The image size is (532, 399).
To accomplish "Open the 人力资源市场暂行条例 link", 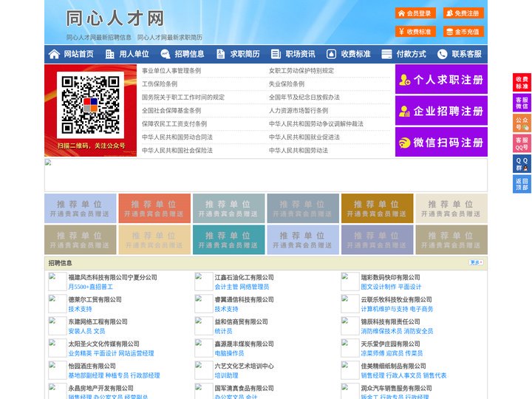I will pyautogui.click(x=299, y=110).
